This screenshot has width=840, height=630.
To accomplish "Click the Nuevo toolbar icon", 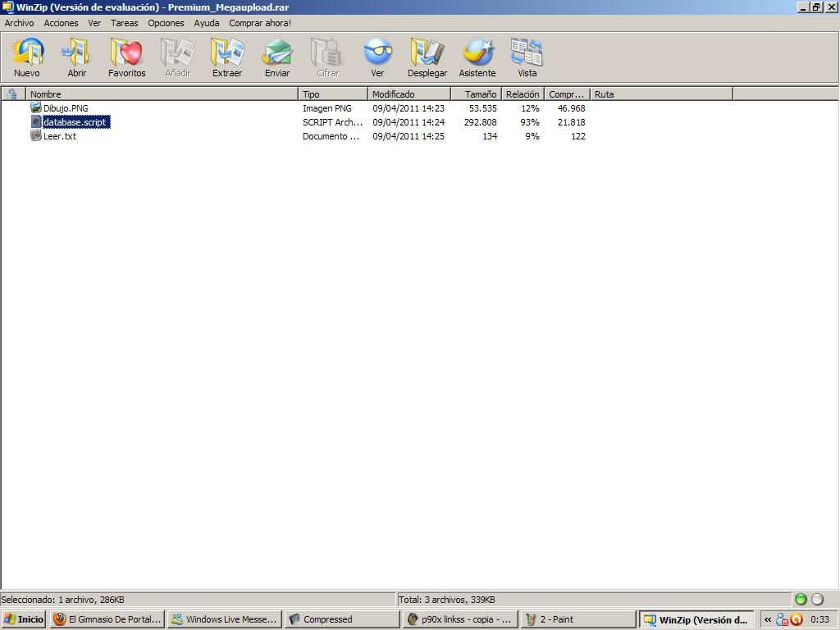I will [27, 52].
